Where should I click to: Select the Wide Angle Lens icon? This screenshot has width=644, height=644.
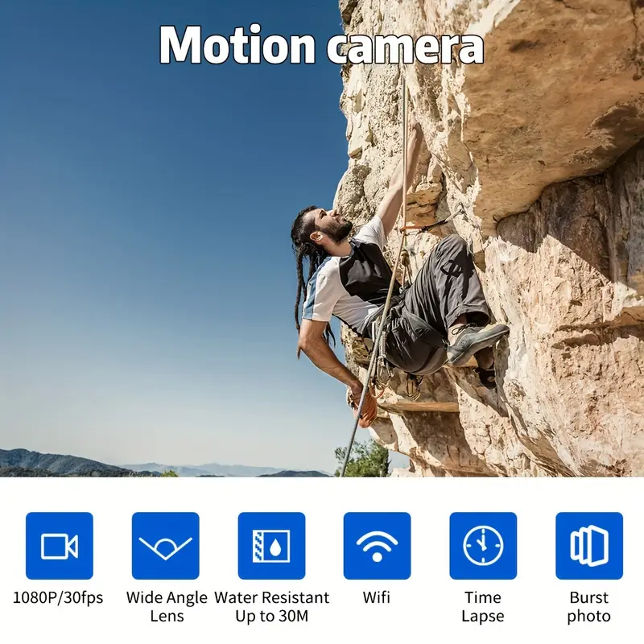[165, 546]
